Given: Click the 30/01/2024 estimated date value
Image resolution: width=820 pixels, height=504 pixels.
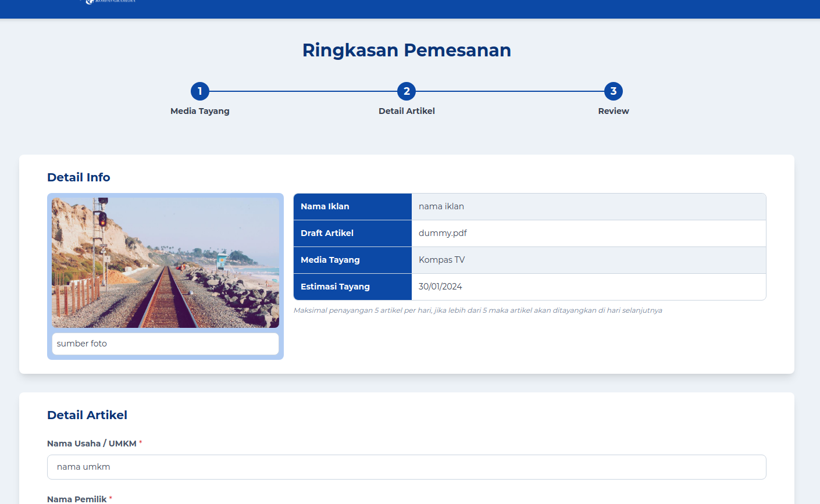Looking at the screenshot, I should (440, 287).
